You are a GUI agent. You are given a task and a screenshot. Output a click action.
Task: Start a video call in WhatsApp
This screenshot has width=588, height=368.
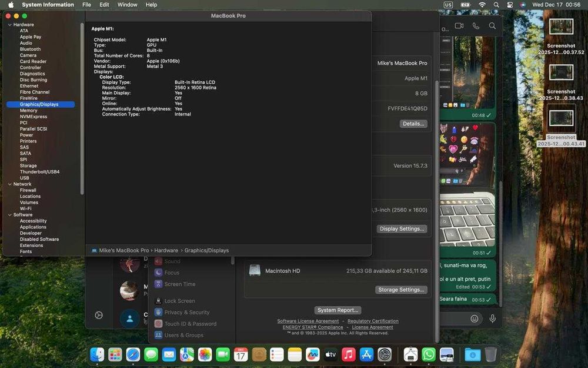[459, 25]
